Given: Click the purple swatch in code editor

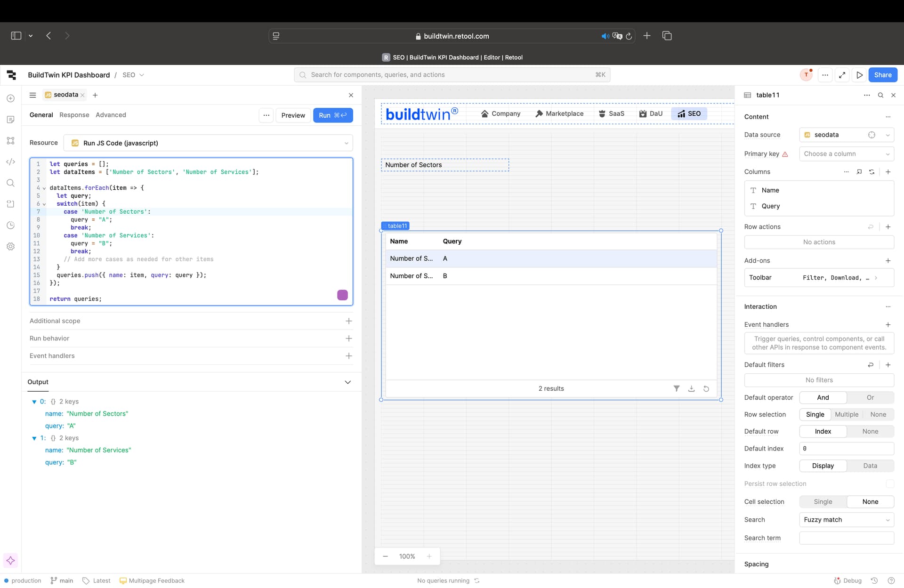Looking at the screenshot, I should click(x=342, y=295).
